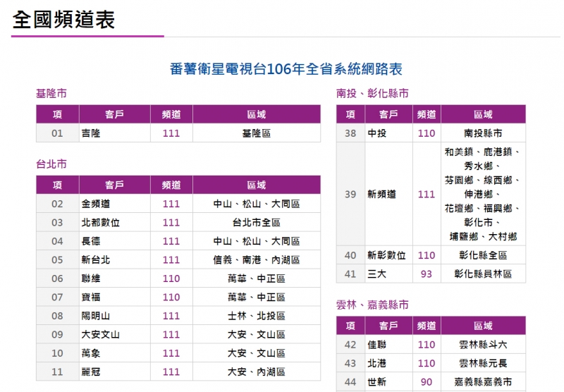Click the 基隆市 section heading
The height and width of the screenshot is (392, 564).
pyautogui.click(x=51, y=94)
